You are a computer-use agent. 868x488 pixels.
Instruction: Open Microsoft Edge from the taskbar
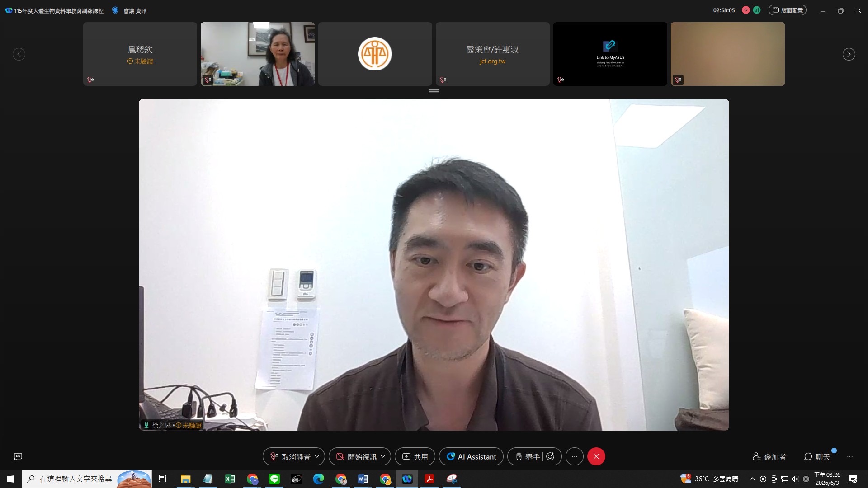(319, 479)
